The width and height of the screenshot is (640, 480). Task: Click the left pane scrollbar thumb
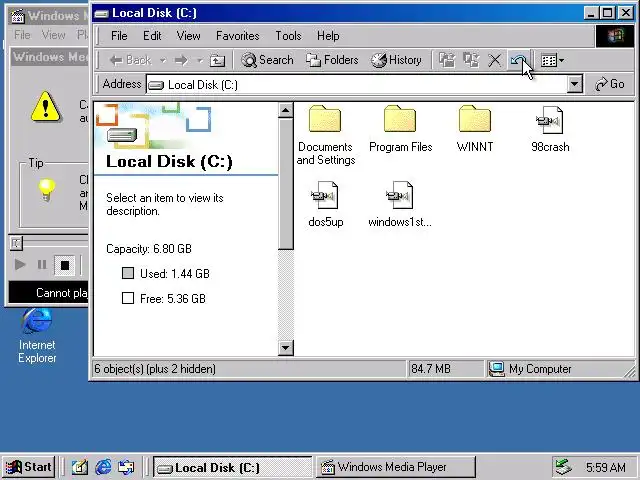tap(285, 184)
